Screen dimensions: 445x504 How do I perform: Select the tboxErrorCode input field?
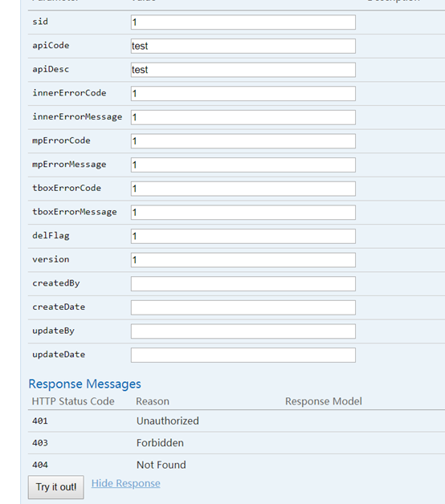(243, 189)
